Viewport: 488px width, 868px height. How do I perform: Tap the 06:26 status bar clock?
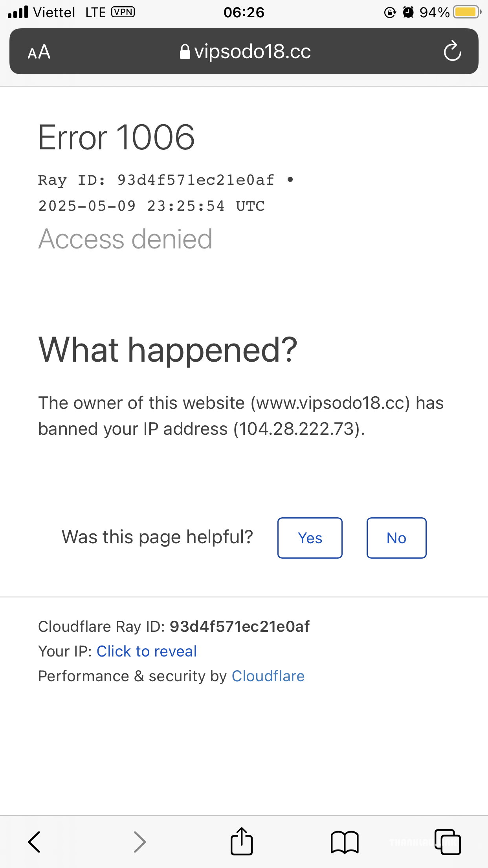(x=244, y=12)
